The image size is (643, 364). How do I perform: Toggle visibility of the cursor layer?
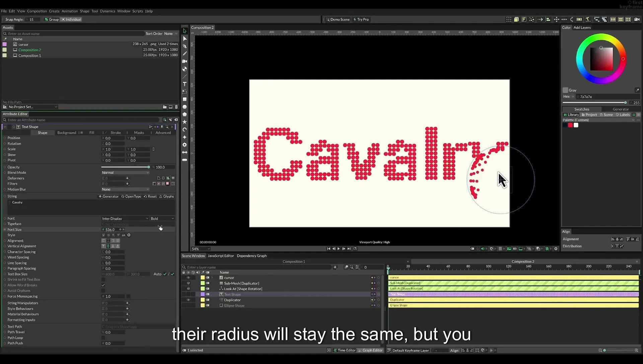coord(188,278)
